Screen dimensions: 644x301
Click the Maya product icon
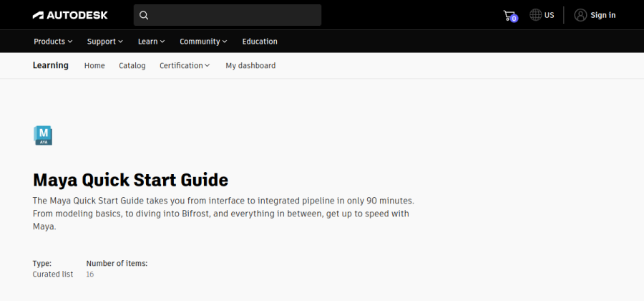43,135
